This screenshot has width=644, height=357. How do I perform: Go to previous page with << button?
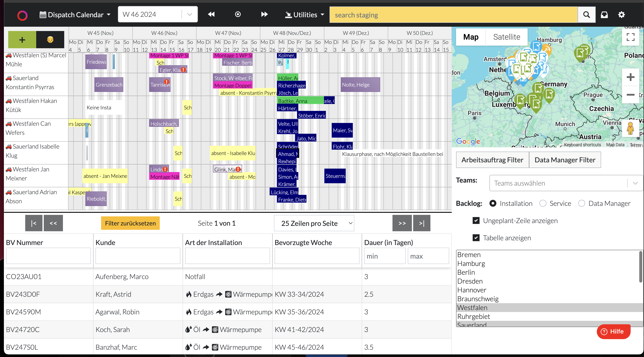pos(53,223)
